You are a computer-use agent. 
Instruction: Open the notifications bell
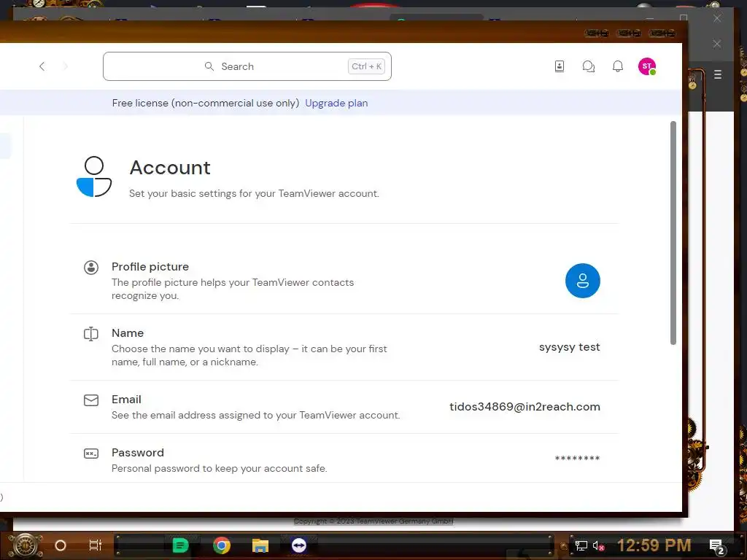[617, 66]
